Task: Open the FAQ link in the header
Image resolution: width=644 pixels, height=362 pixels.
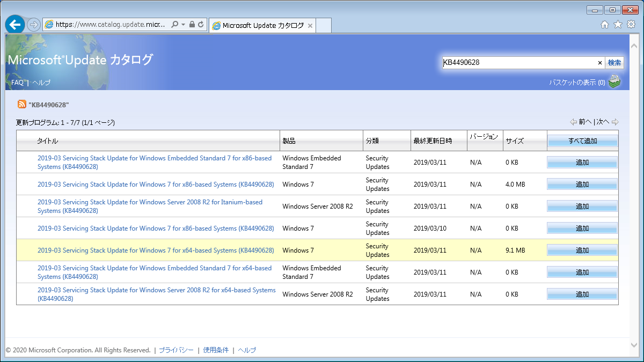Action: point(17,83)
